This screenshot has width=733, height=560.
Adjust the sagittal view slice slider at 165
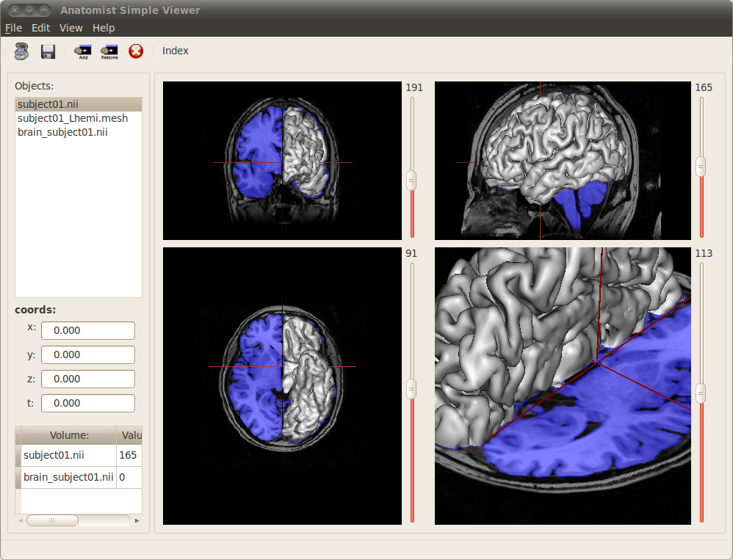pyautogui.click(x=701, y=167)
